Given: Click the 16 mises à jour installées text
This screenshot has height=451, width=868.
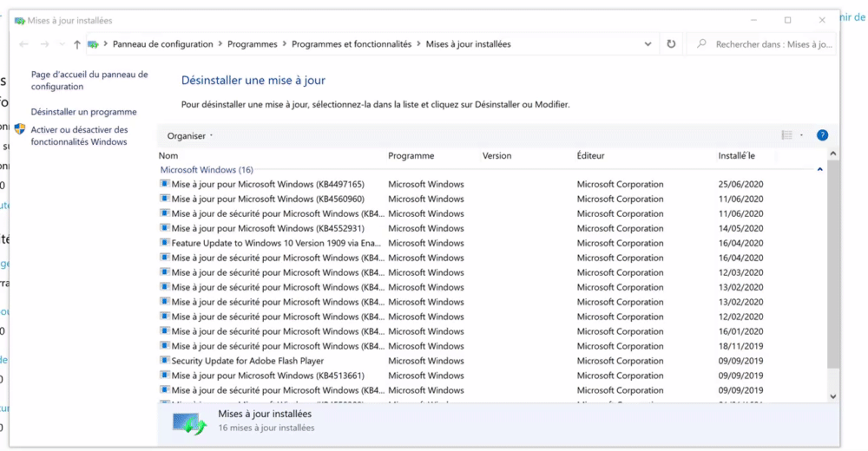Looking at the screenshot, I should (266, 428).
